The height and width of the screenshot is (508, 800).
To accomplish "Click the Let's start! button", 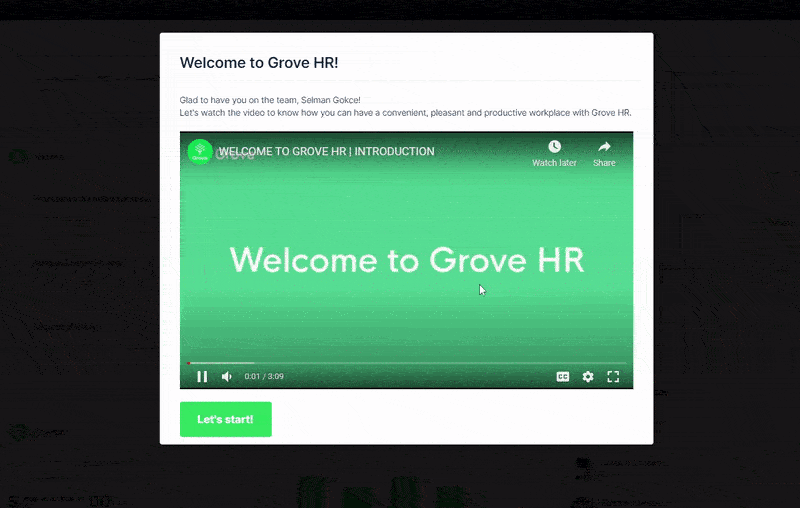I will tap(226, 419).
